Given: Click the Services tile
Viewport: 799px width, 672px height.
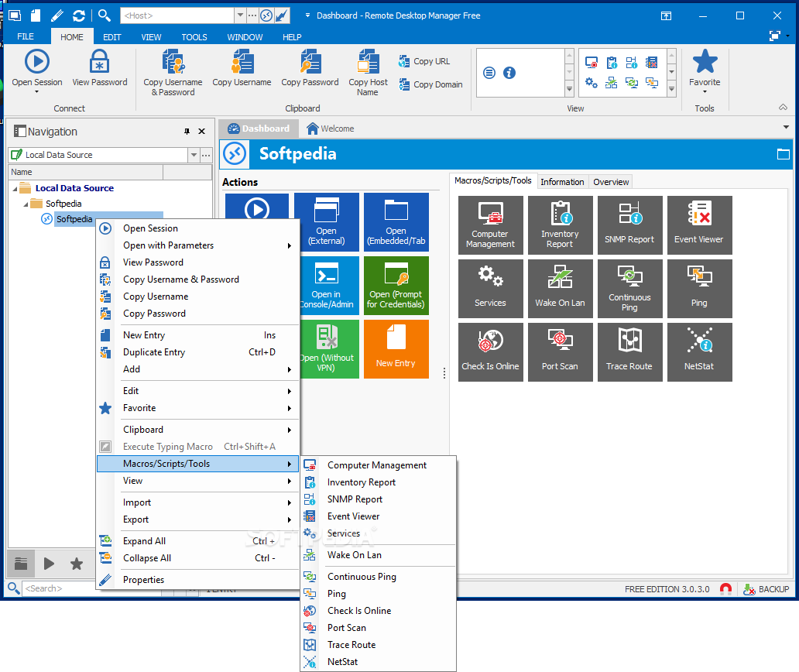Looking at the screenshot, I should (x=490, y=289).
